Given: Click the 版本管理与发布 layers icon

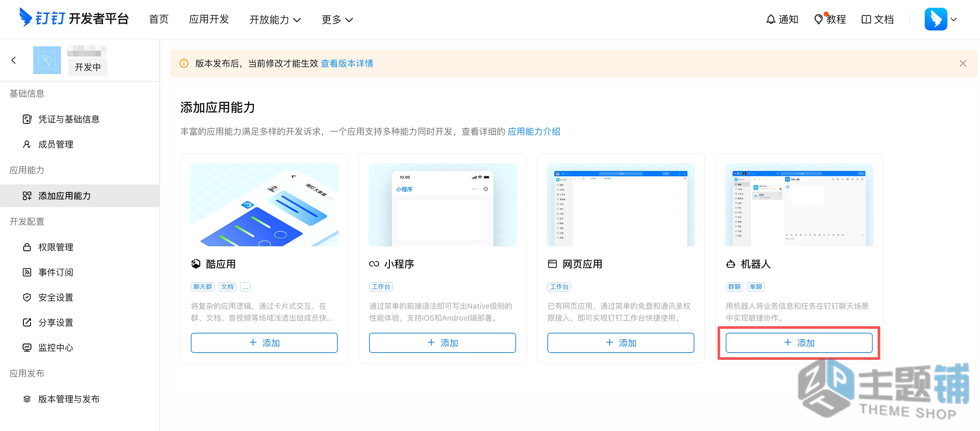Looking at the screenshot, I should pos(27,399).
